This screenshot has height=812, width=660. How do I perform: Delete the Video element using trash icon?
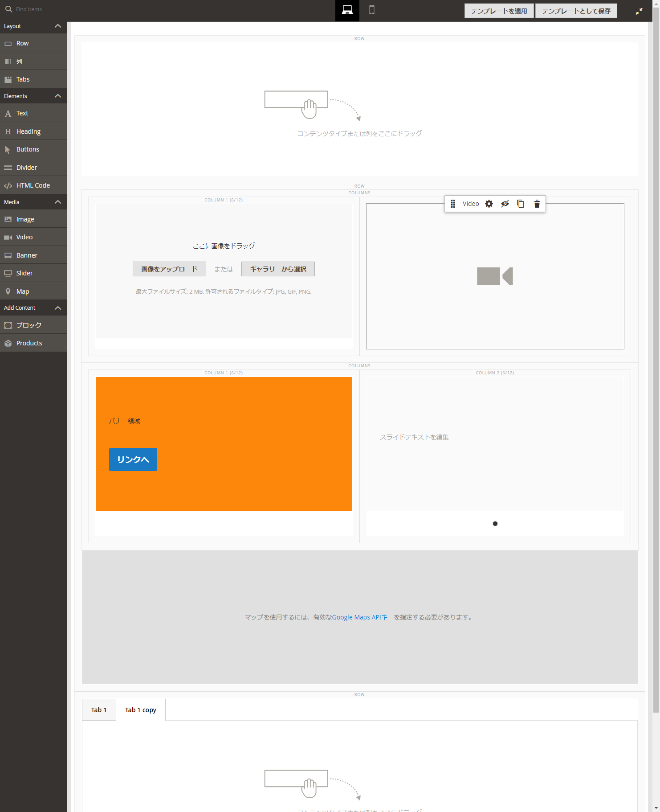click(x=537, y=204)
